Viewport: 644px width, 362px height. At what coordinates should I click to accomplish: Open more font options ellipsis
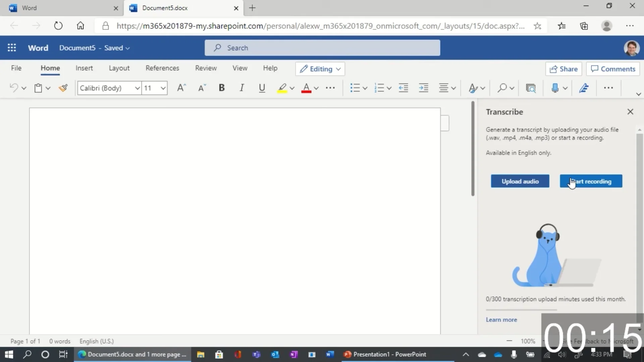tap(330, 88)
